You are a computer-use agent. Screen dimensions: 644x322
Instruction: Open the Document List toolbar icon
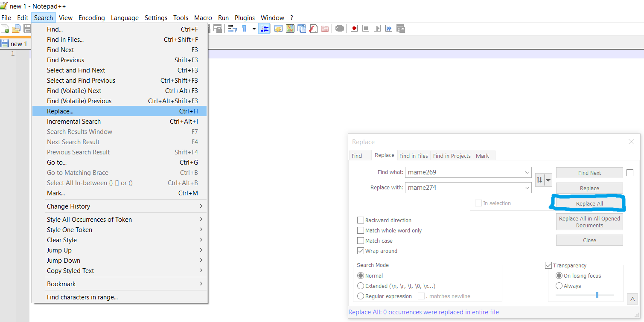[302, 29]
